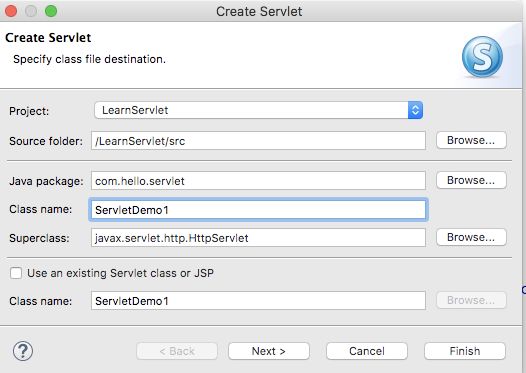Viewport: 526px width, 373px height.
Task: Browse for the Java package
Action: tap(471, 180)
